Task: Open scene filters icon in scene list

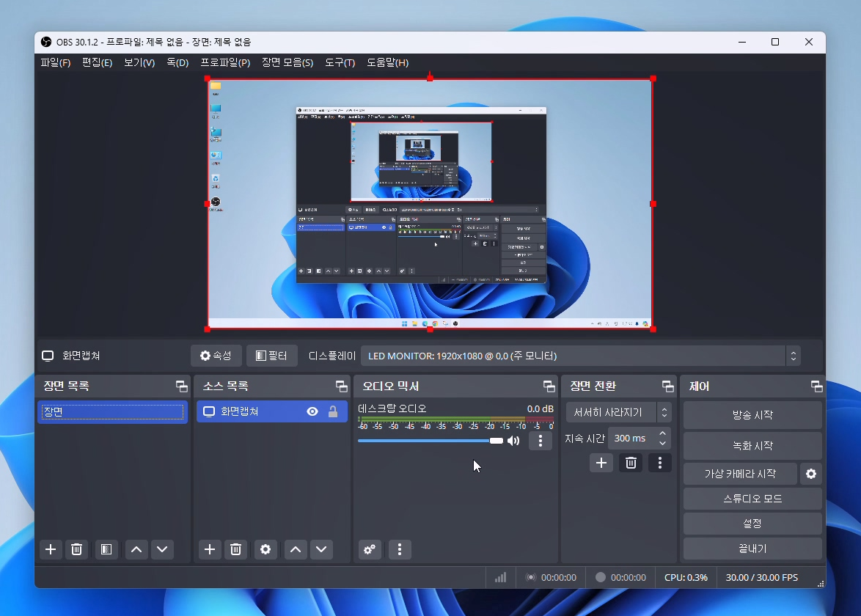Action: [106, 549]
